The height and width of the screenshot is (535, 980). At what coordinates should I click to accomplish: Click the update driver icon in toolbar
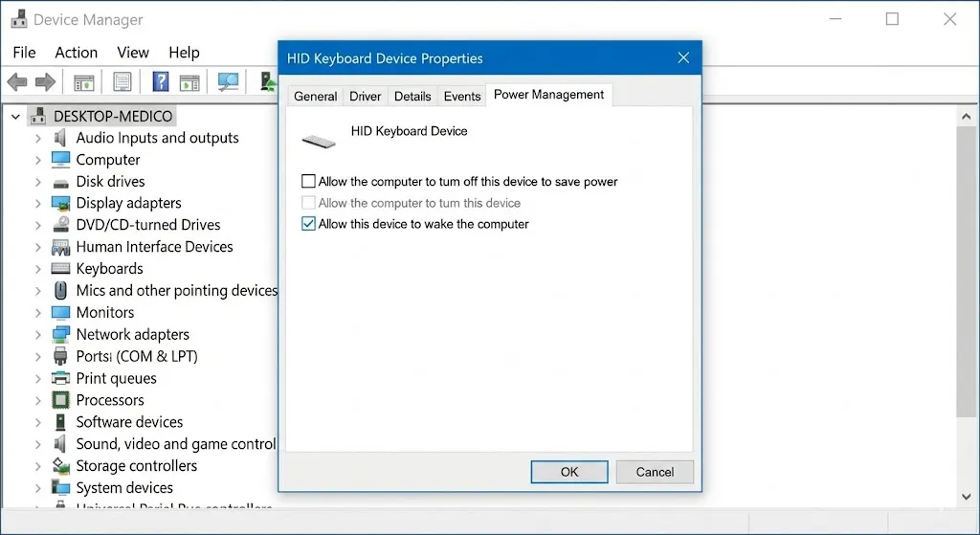click(x=268, y=82)
